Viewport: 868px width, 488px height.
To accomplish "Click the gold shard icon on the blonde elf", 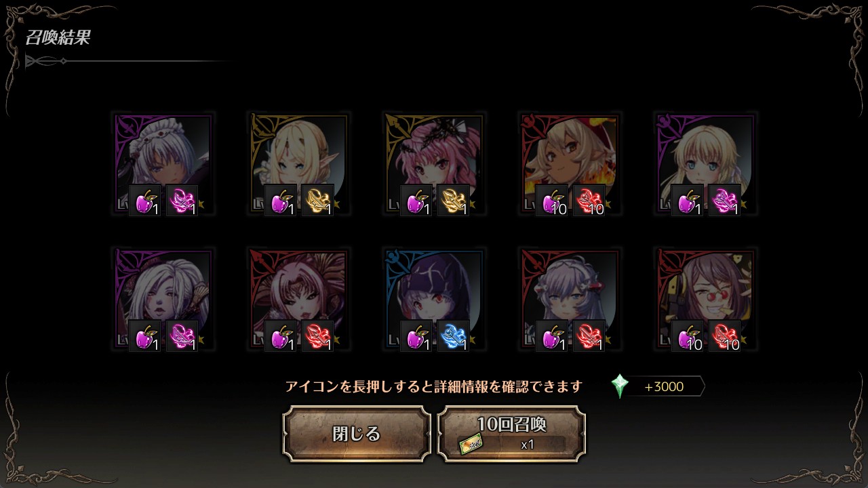I will coord(317,201).
